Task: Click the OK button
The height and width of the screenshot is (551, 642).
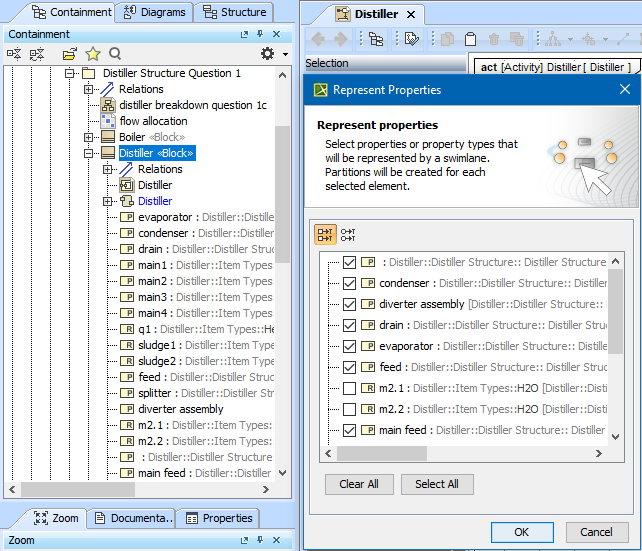Action: pos(521,532)
